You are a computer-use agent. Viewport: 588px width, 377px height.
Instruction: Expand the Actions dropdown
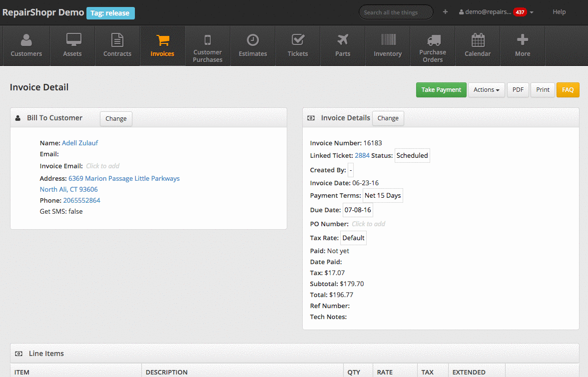coord(486,90)
